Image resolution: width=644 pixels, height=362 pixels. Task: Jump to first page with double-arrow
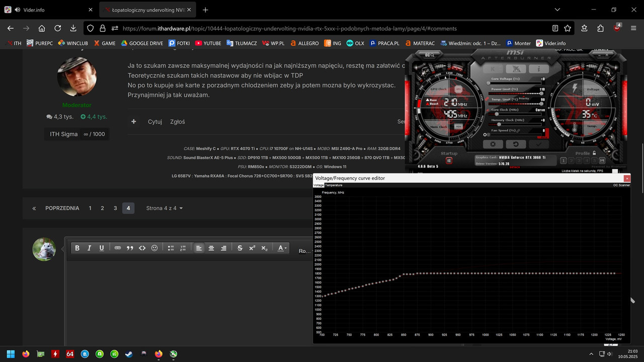34,208
